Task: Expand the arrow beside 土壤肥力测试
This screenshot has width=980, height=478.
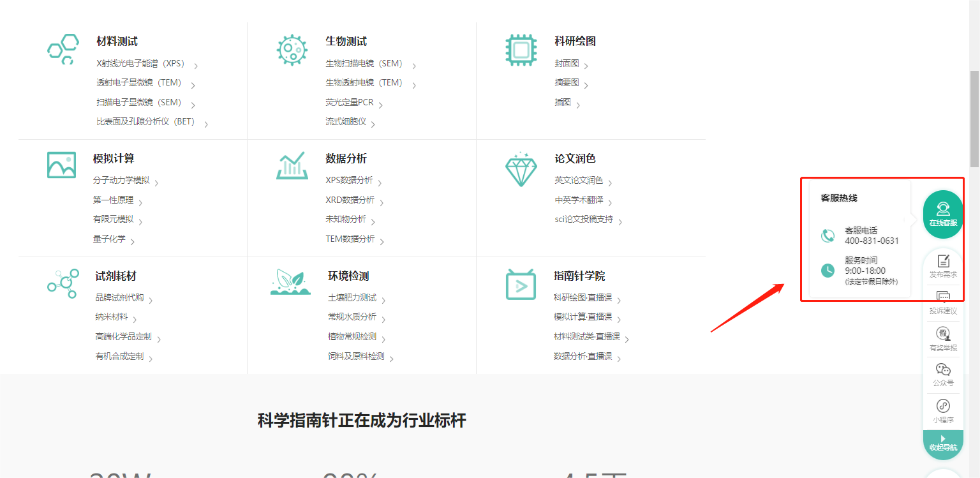Action: 383,298
